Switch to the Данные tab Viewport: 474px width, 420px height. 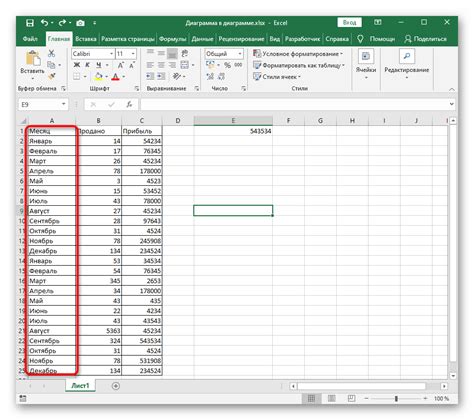pos(202,39)
